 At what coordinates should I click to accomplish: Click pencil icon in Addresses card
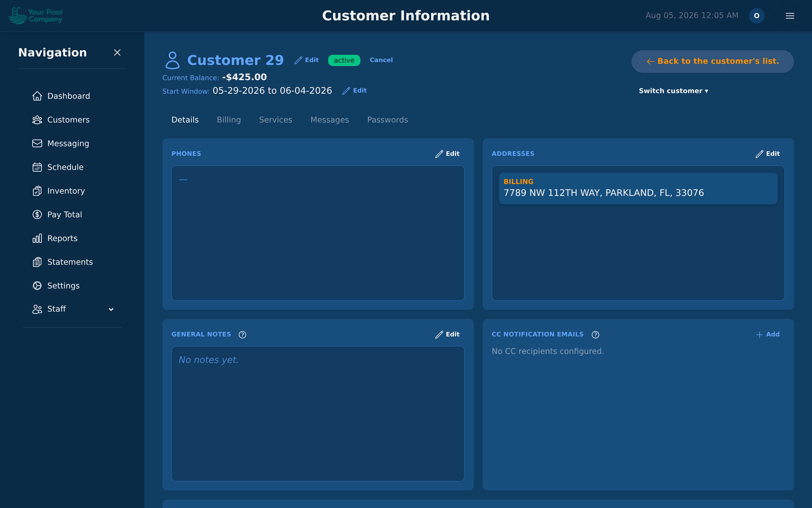click(759, 154)
